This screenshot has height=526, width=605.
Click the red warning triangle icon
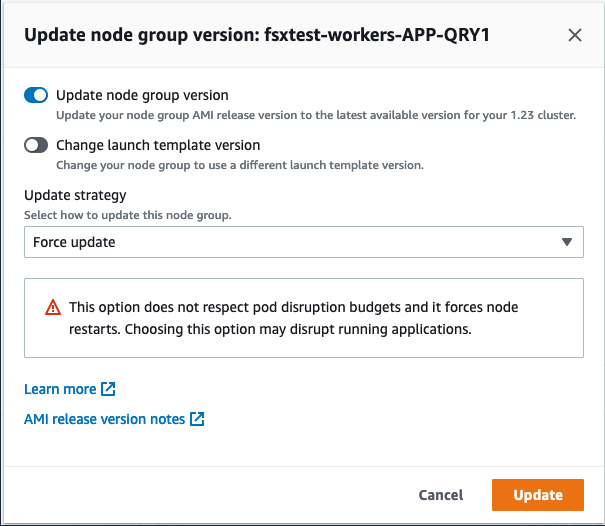53,308
